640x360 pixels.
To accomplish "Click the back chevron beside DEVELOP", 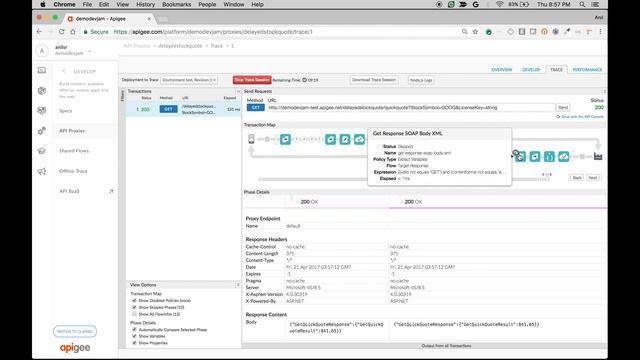I will 64,71.
